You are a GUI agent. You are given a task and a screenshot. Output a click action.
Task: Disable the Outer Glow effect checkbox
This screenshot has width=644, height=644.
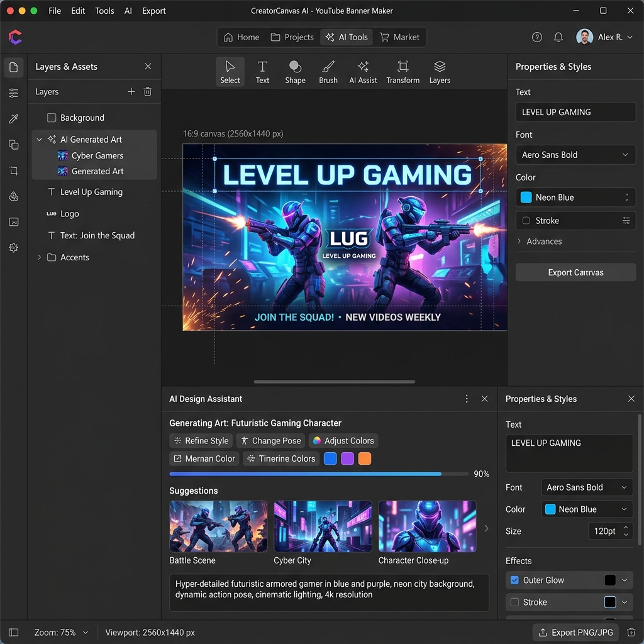pyautogui.click(x=514, y=580)
